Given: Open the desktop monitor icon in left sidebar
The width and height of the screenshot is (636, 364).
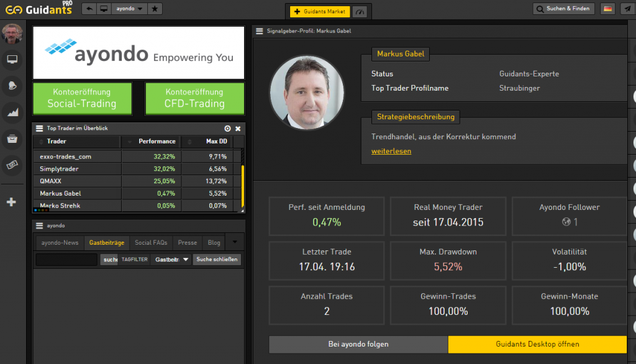Looking at the screenshot, I should tap(11, 60).
